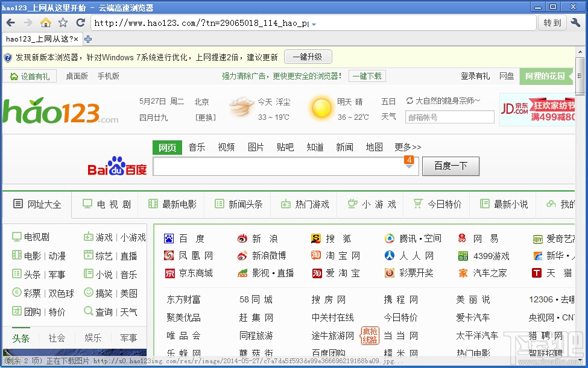588x368 pixels.
Task: Switch to 手机版 mobile version
Action: click(109, 76)
